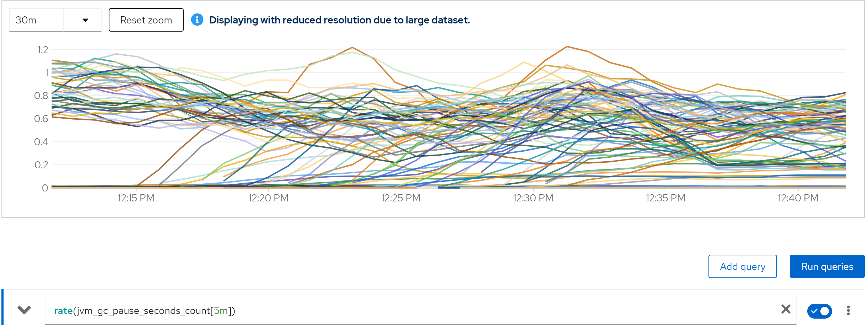This screenshot has height=325, width=868.
Task: Run queries with the blue button
Action: 827,266
